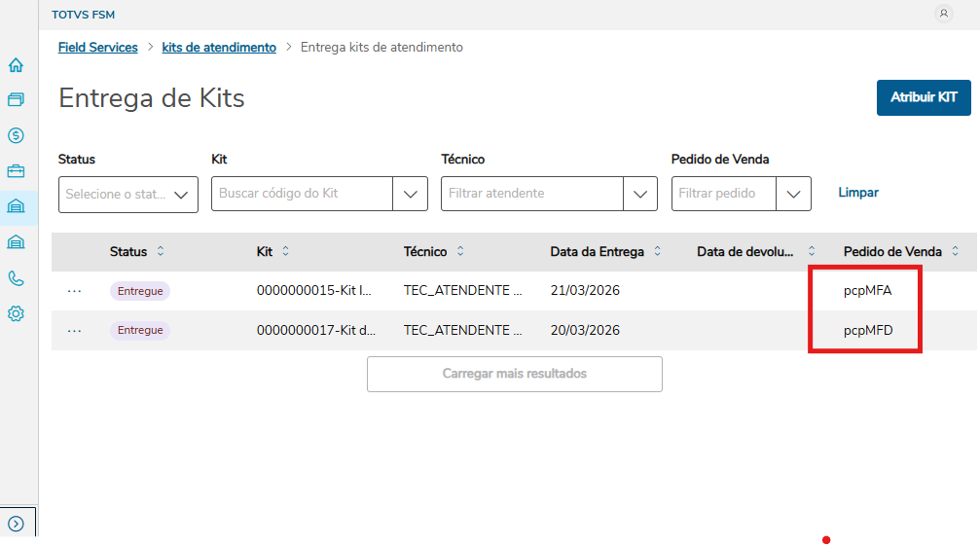Expand the Kit search dropdown arrow
Image resolution: width=980 pixels, height=545 pixels.
[x=410, y=194]
